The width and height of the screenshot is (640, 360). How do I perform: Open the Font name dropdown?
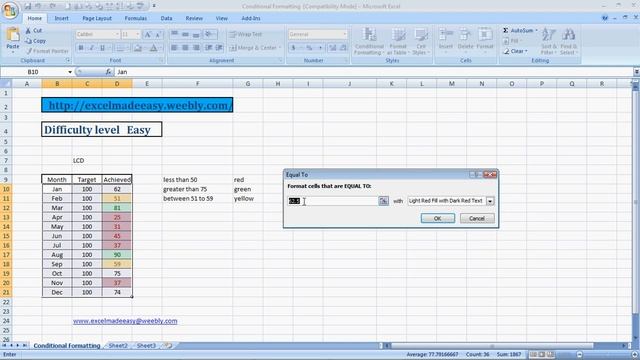pyautogui.click(x=117, y=34)
